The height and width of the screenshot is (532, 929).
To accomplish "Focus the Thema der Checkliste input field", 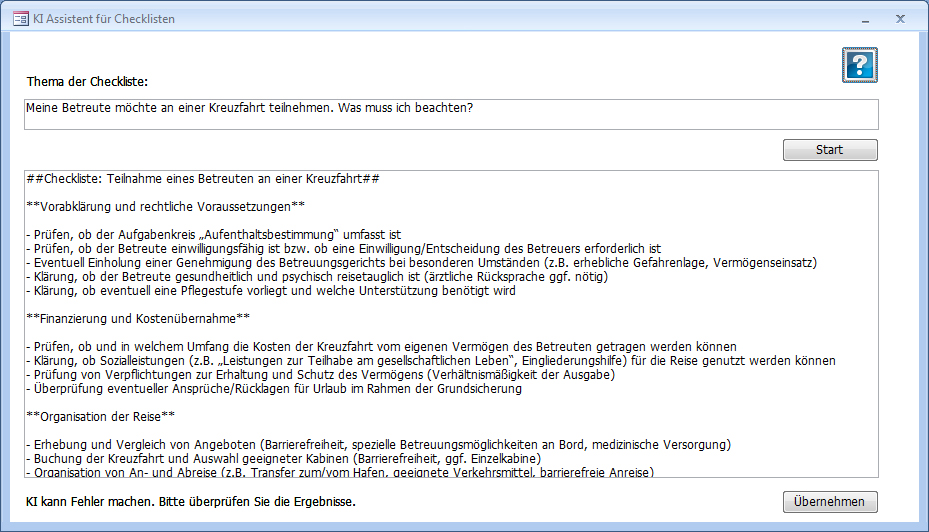I will (x=451, y=114).
